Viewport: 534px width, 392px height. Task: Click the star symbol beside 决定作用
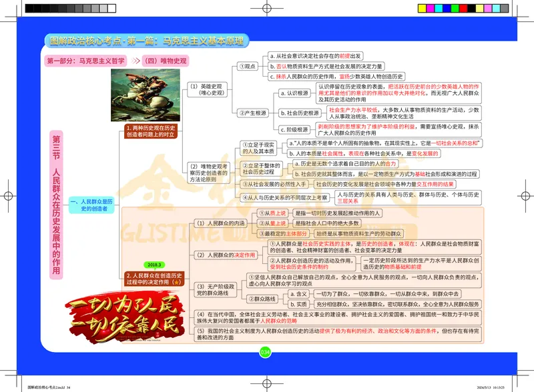(177, 282)
